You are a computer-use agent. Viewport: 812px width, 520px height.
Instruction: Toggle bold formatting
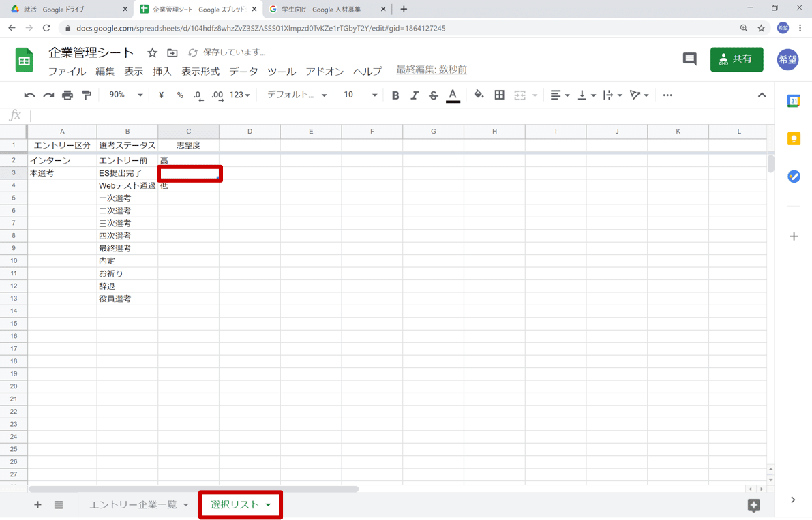pos(395,95)
